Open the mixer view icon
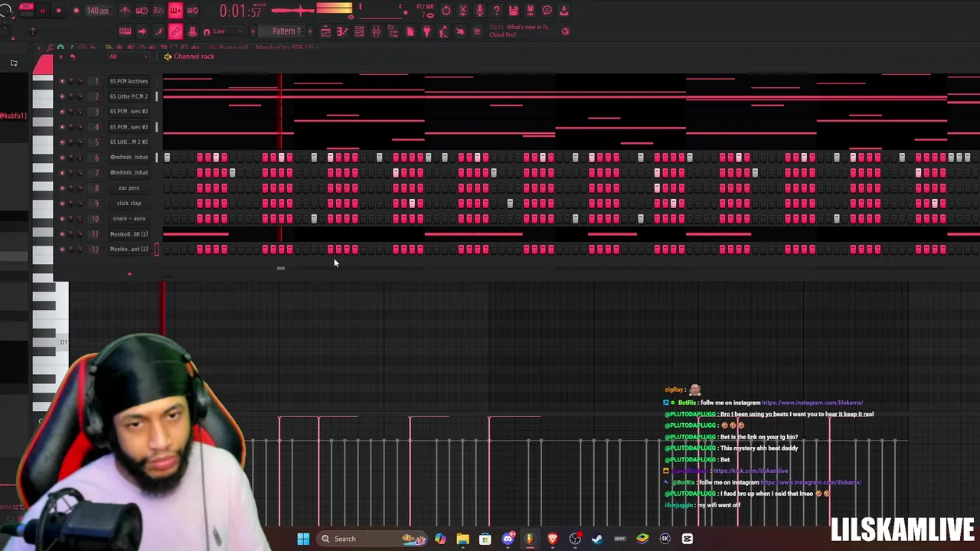The image size is (980, 551). (376, 31)
